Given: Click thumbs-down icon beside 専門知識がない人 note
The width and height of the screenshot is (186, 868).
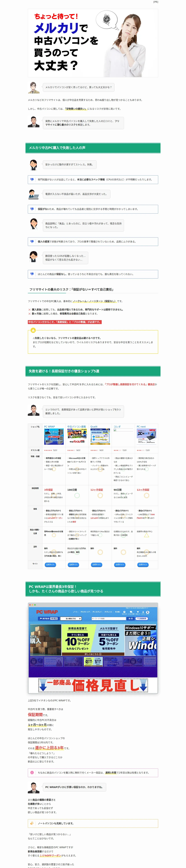Looking at the screenshot, I should (32, 179).
